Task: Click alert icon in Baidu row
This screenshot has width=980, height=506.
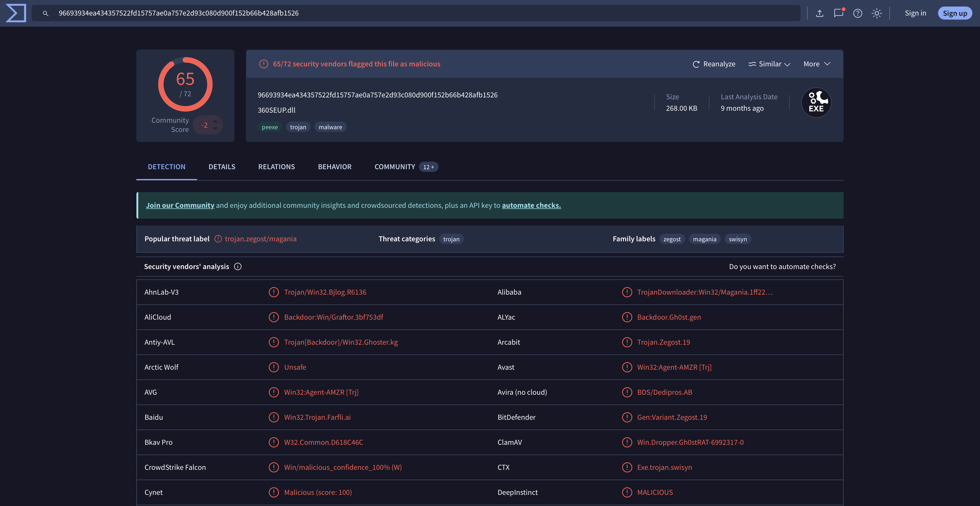Action: (x=274, y=417)
